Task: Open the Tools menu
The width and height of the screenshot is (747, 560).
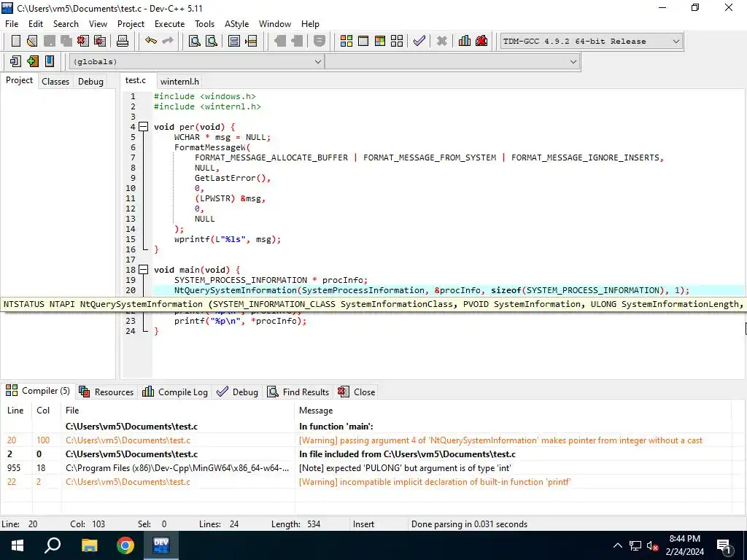Action: (x=204, y=24)
